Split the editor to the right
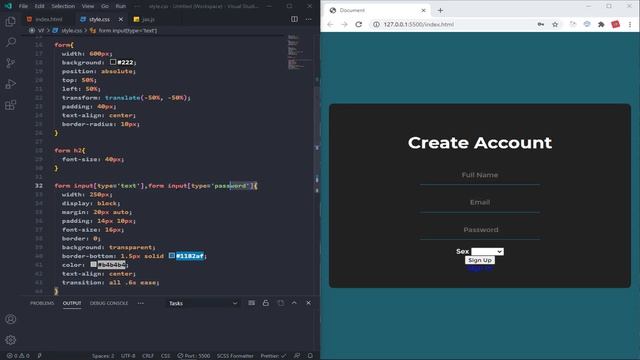This screenshot has width=640, height=360. [x=294, y=19]
